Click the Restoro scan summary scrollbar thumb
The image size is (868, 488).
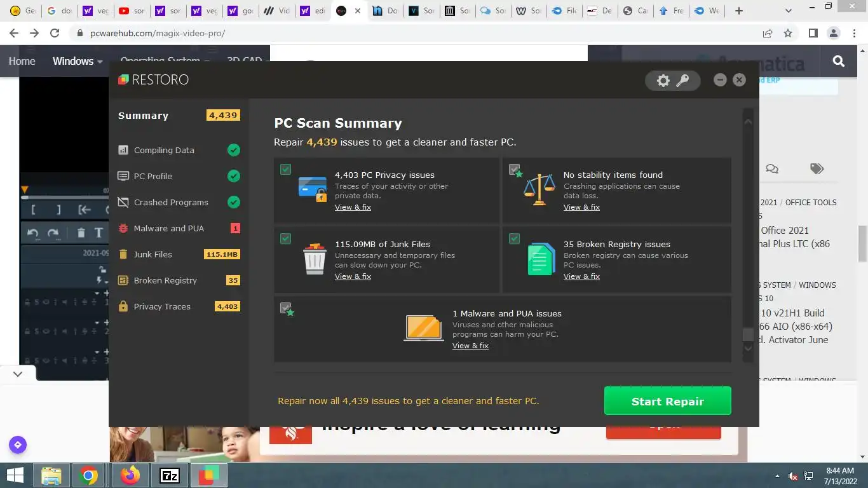coord(748,335)
